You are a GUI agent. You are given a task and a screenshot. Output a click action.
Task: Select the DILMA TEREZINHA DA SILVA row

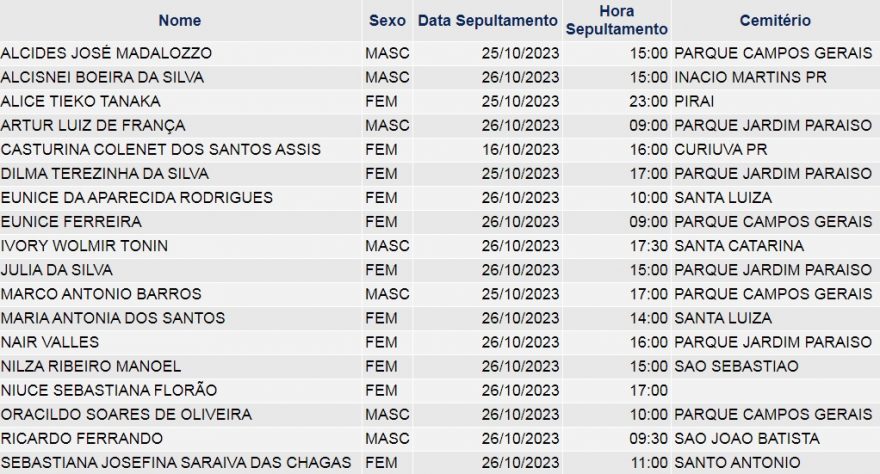coord(440,174)
